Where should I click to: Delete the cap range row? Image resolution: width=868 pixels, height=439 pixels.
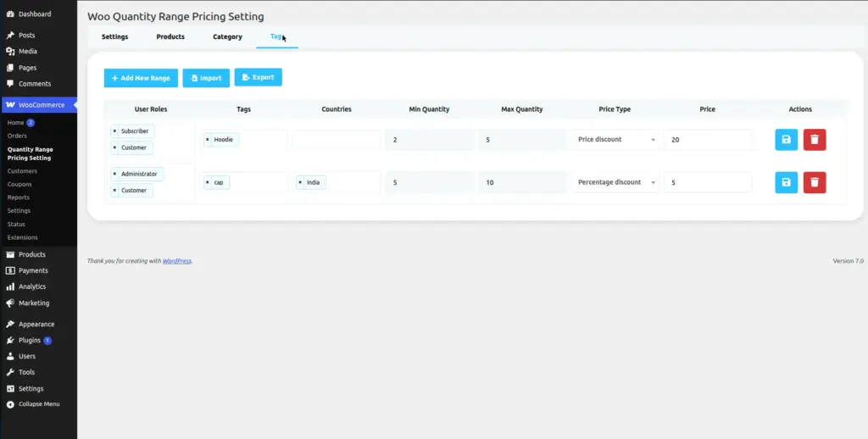pos(815,183)
